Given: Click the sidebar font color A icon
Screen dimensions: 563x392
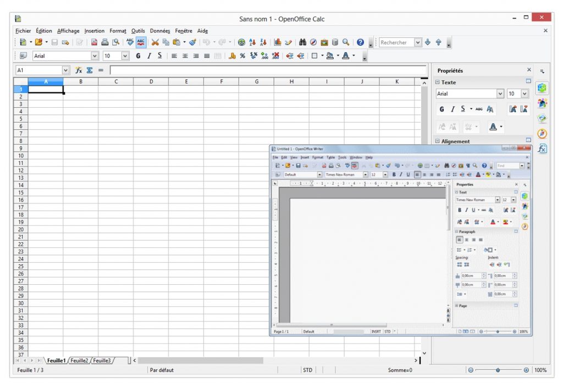Looking at the screenshot, I should click(x=493, y=126).
